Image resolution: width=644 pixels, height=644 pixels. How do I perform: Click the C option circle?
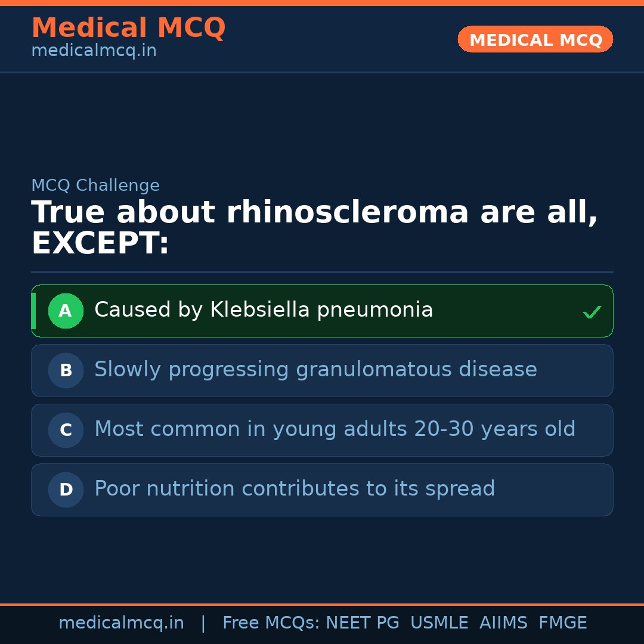[66, 430]
